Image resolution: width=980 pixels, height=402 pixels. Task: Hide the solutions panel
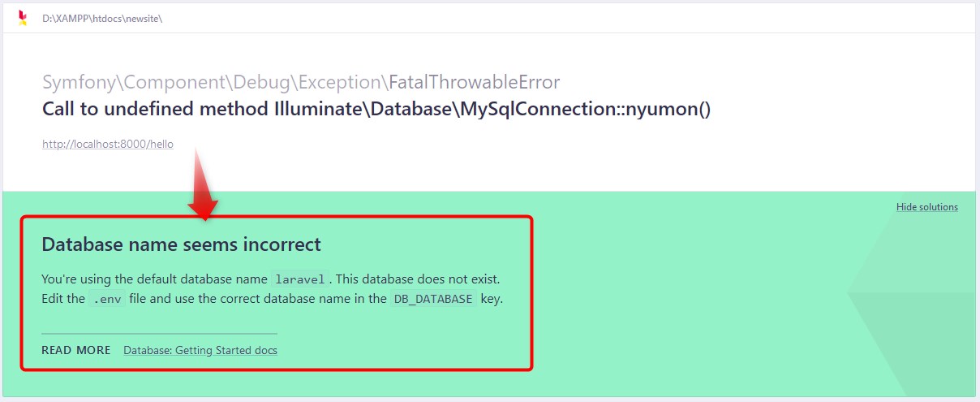926,207
